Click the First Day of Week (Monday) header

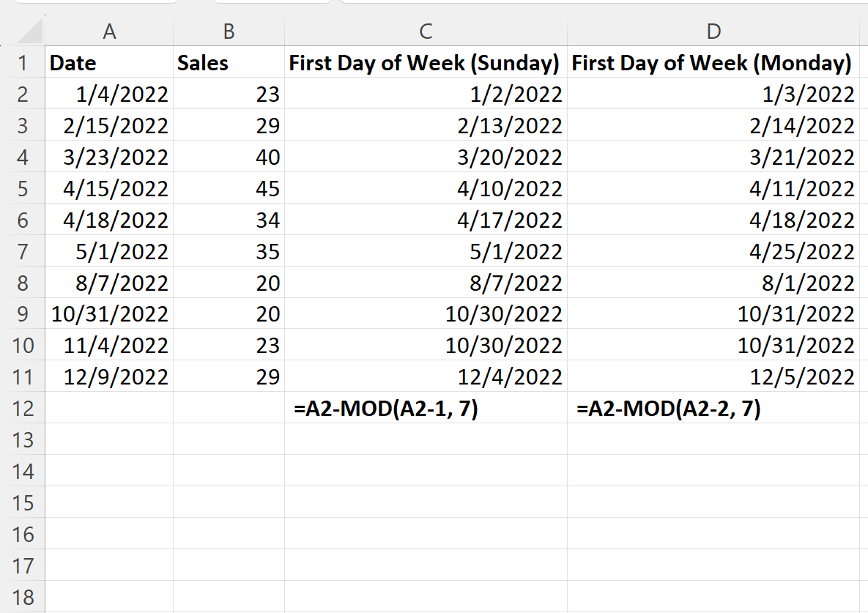point(714,63)
